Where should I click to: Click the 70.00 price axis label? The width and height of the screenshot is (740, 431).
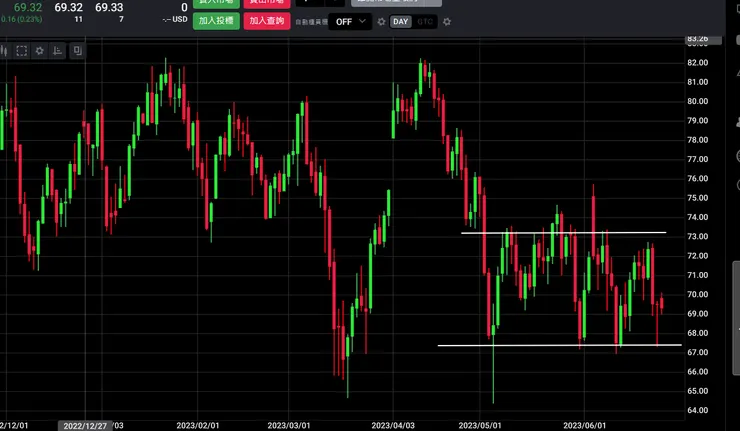click(698, 294)
